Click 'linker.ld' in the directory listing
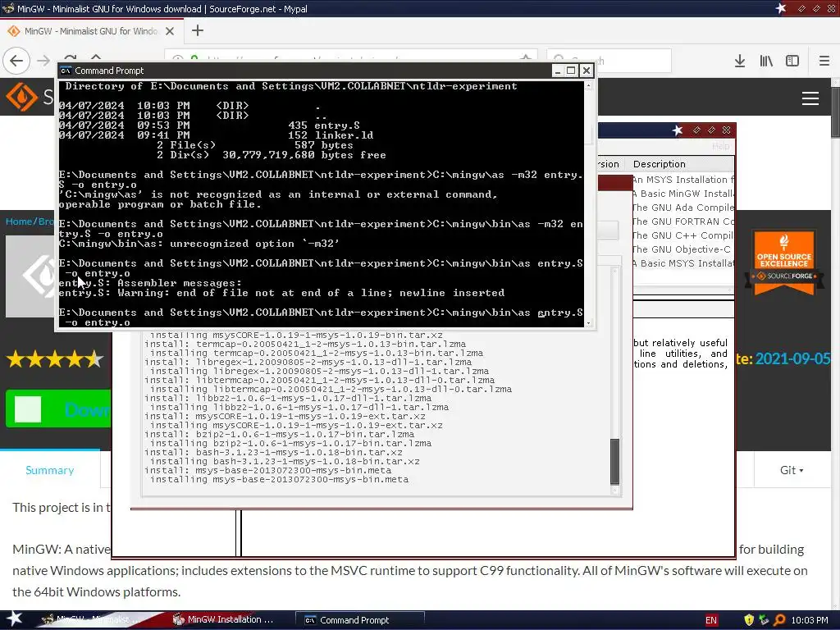 click(x=344, y=135)
